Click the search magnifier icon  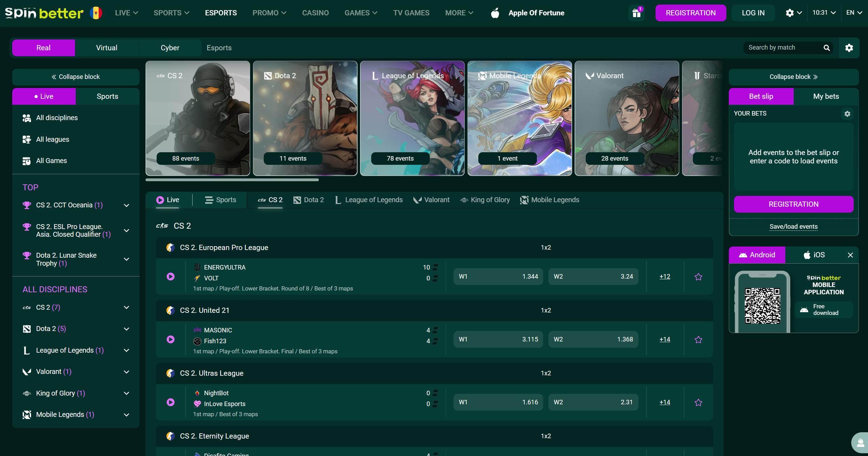[x=826, y=48]
